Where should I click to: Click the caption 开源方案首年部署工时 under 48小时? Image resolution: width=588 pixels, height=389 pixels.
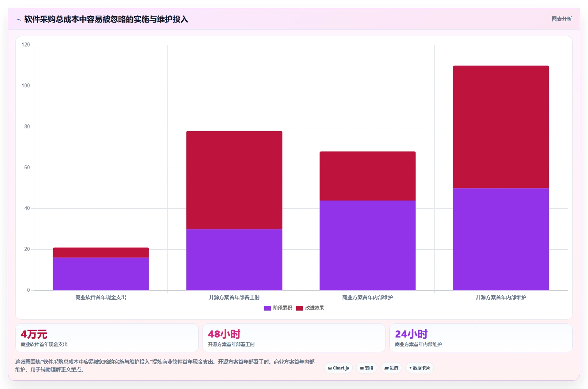(231, 345)
